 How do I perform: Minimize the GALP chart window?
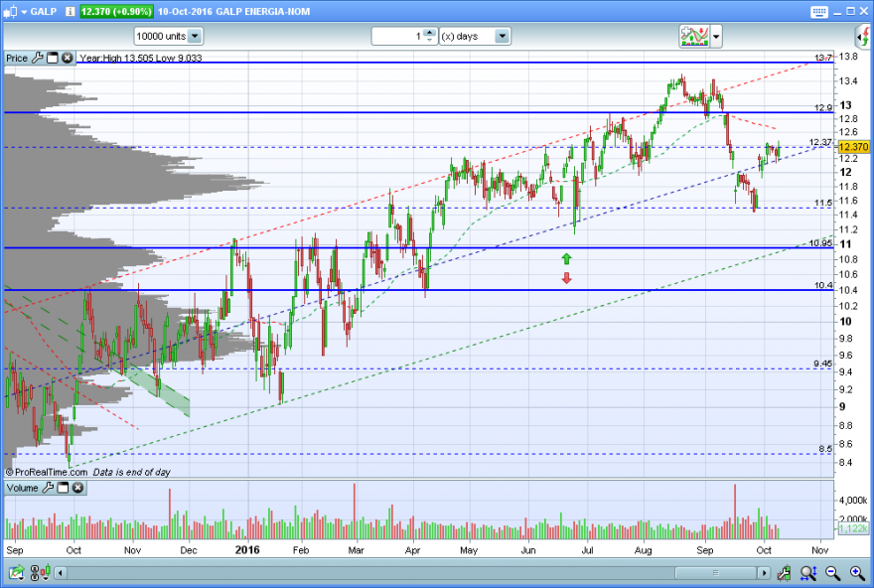click(837, 12)
